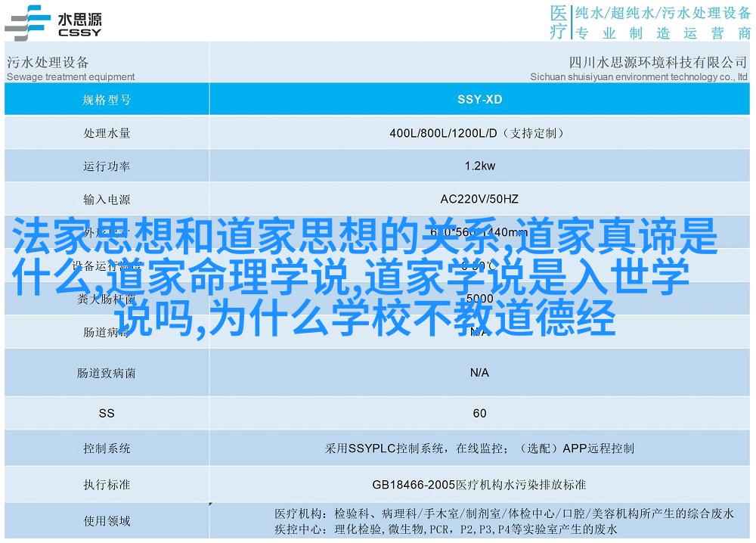This screenshot has height=543, width=756.
Task: Click the 纯水/超纯水/污水处理设备 header text
Action: [661, 13]
